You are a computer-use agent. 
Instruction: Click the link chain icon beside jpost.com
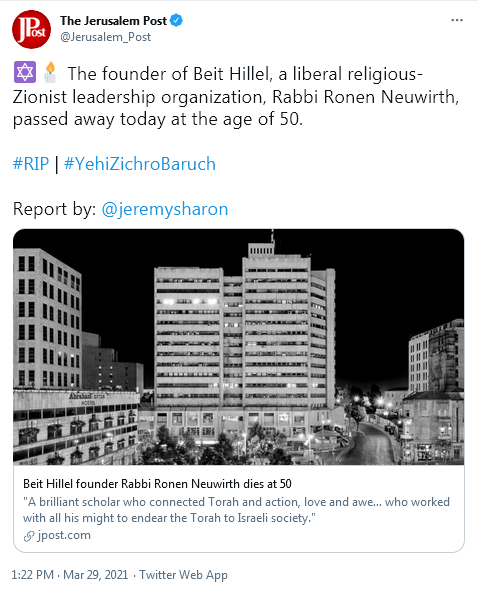click(29, 536)
